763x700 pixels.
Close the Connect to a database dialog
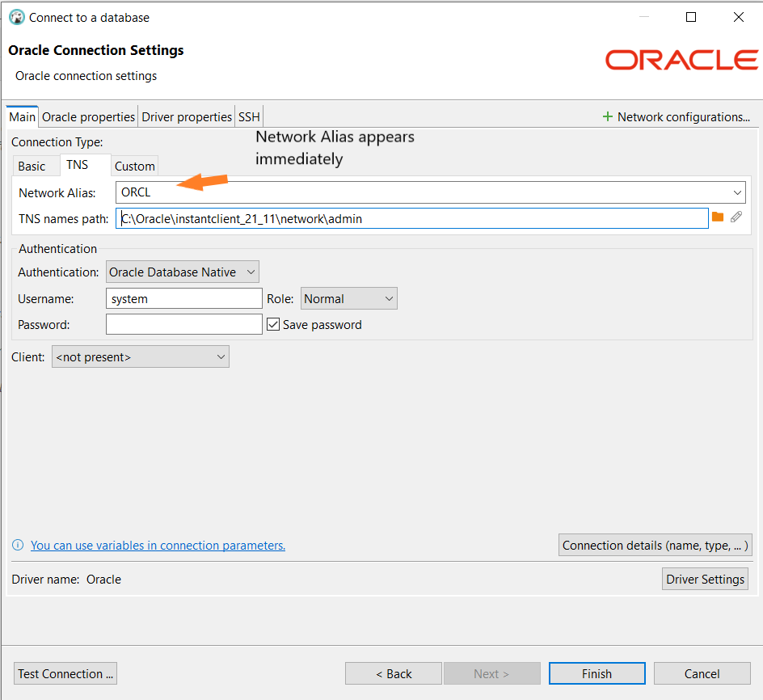[739, 18]
